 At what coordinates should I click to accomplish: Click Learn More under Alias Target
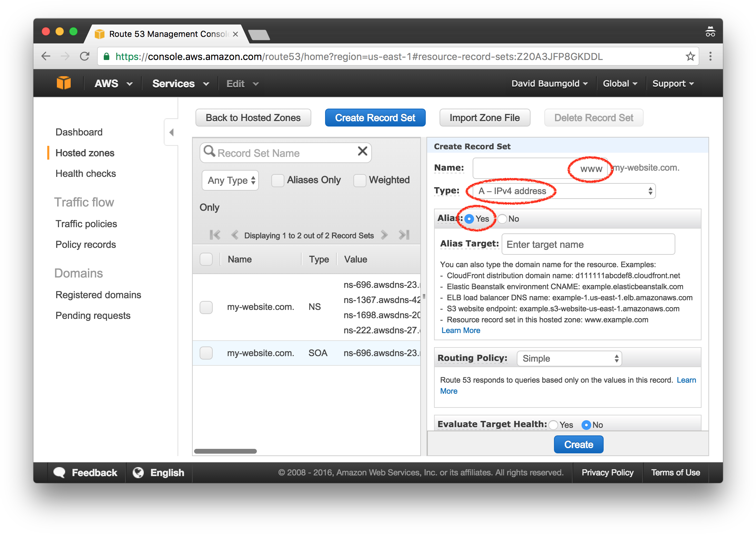click(x=461, y=330)
